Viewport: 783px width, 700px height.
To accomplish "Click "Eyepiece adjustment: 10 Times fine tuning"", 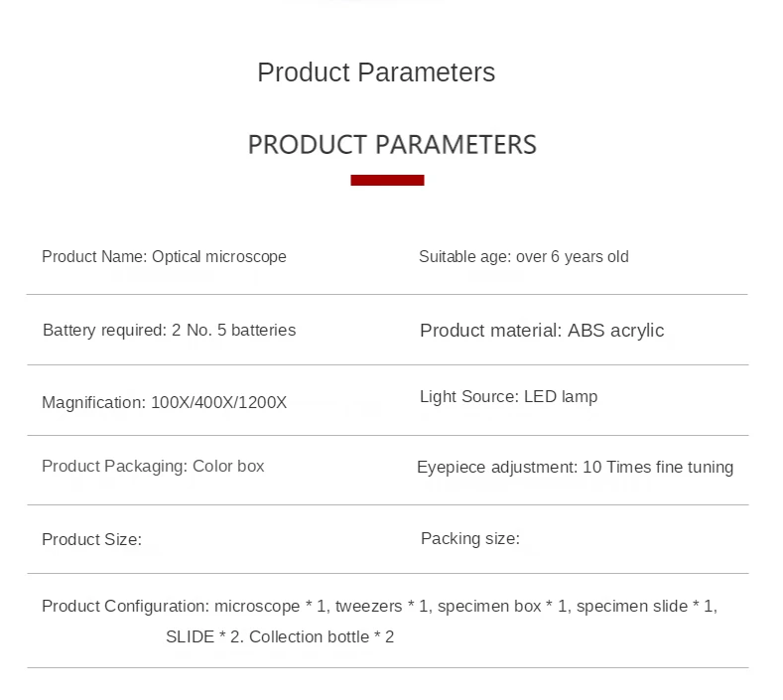I will click(575, 467).
